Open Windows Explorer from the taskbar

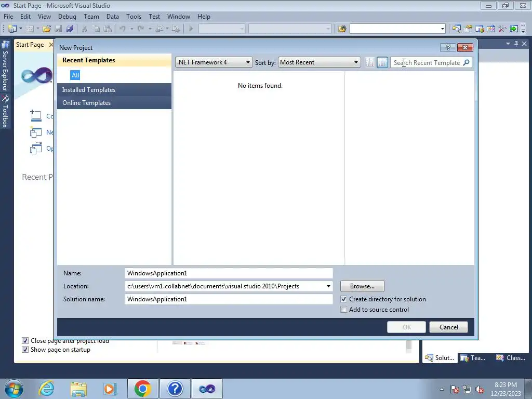pos(78,389)
